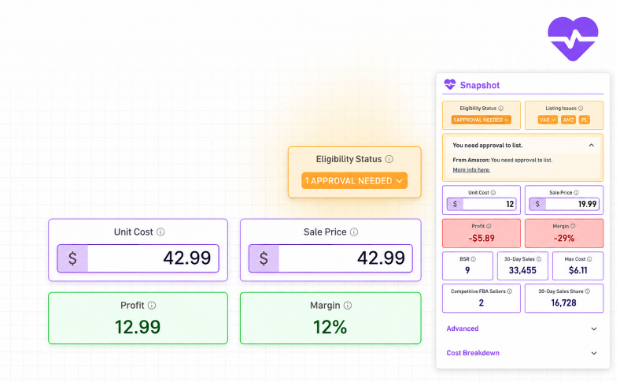
Task: Click the BSR value 9
Action: 467,270
